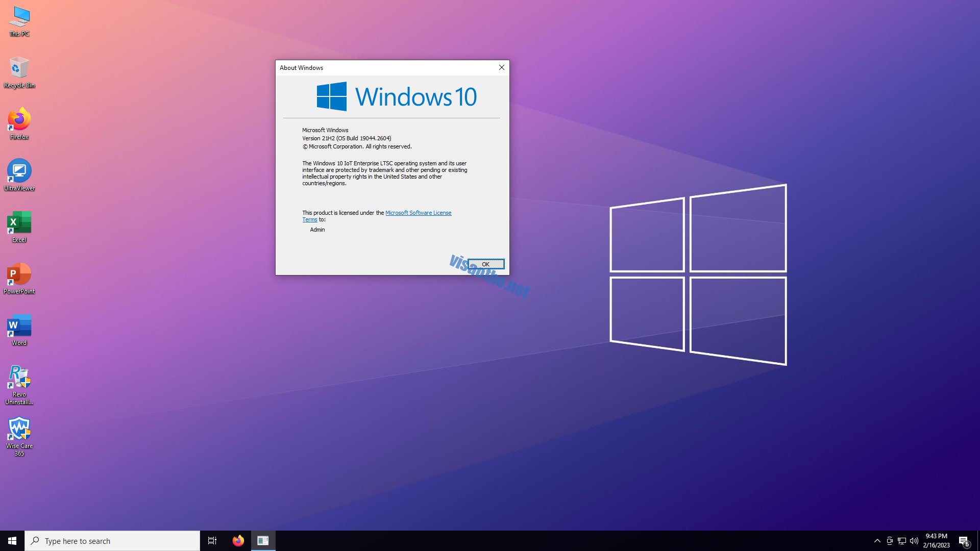Click the Type here to search box
The image size is (980, 551).
[x=112, y=541]
